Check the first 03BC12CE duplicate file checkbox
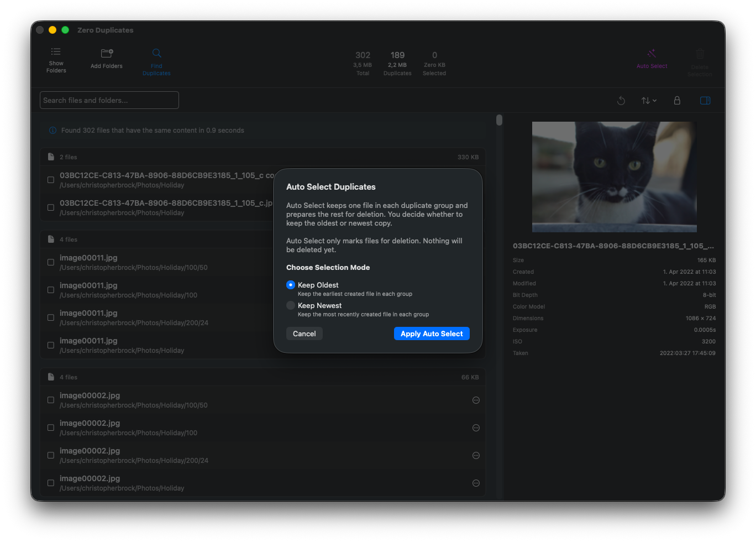 tap(50, 179)
